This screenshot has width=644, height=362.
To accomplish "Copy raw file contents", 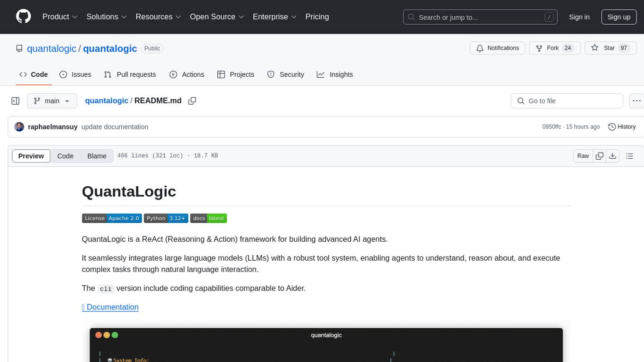I will pos(600,156).
